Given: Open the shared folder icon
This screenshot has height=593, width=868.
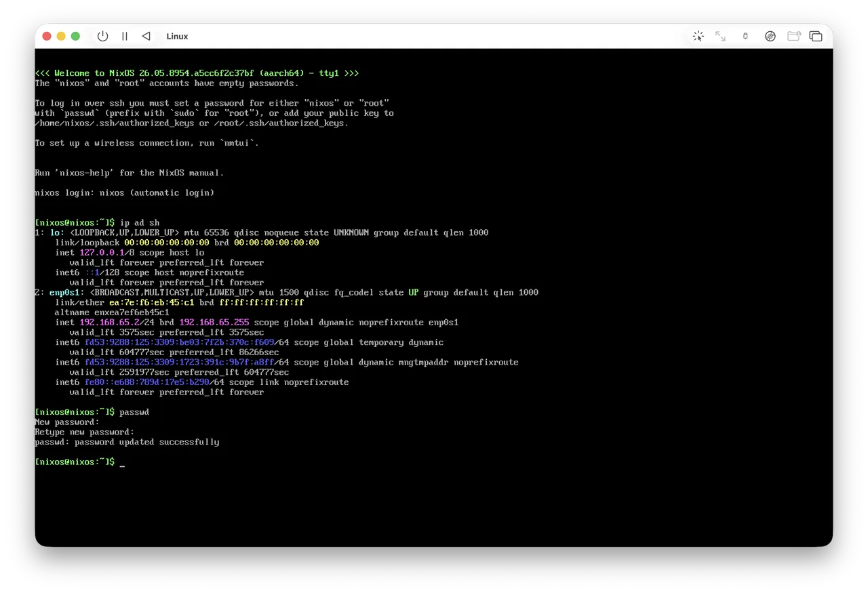Looking at the screenshot, I should [793, 36].
